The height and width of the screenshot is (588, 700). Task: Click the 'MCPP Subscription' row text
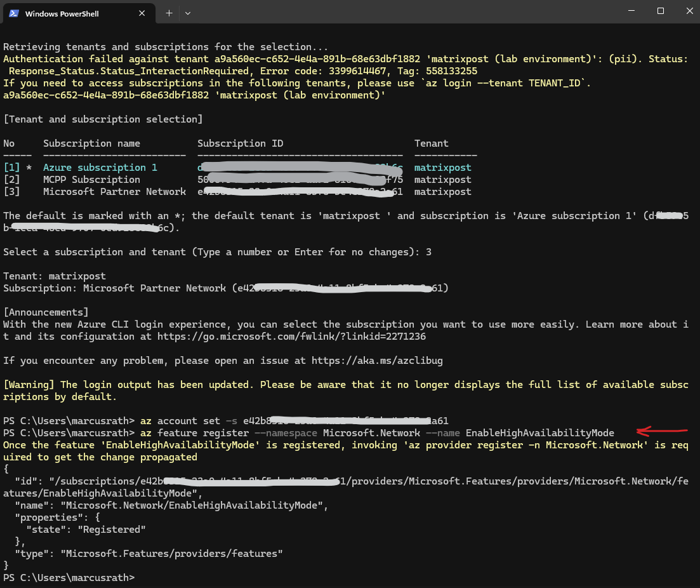tap(91, 180)
